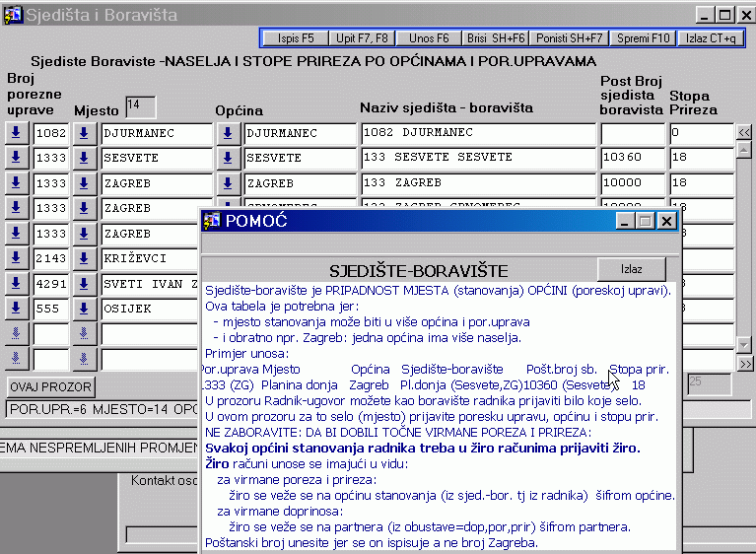Screen dimensions: 756x554
Task: Click help line 'Primjer unosa:'
Action: [x=246, y=354]
